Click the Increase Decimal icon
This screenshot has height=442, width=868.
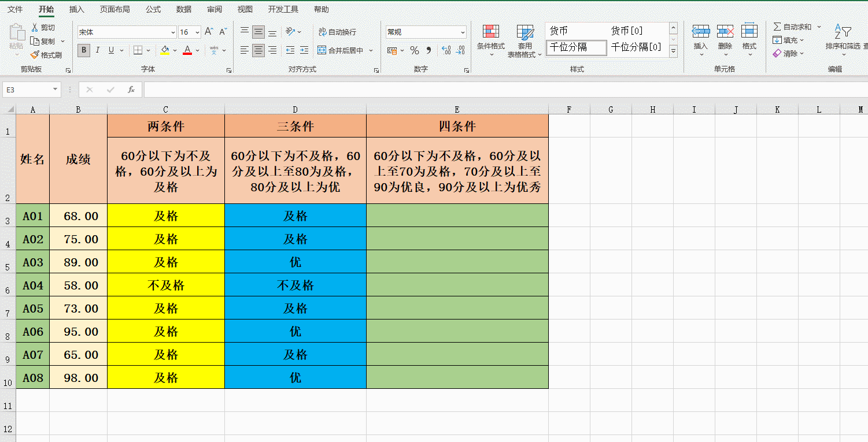click(446, 50)
